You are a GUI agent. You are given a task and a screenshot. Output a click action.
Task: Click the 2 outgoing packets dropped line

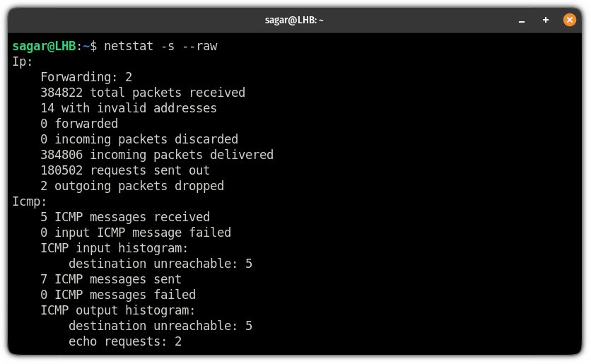click(132, 186)
